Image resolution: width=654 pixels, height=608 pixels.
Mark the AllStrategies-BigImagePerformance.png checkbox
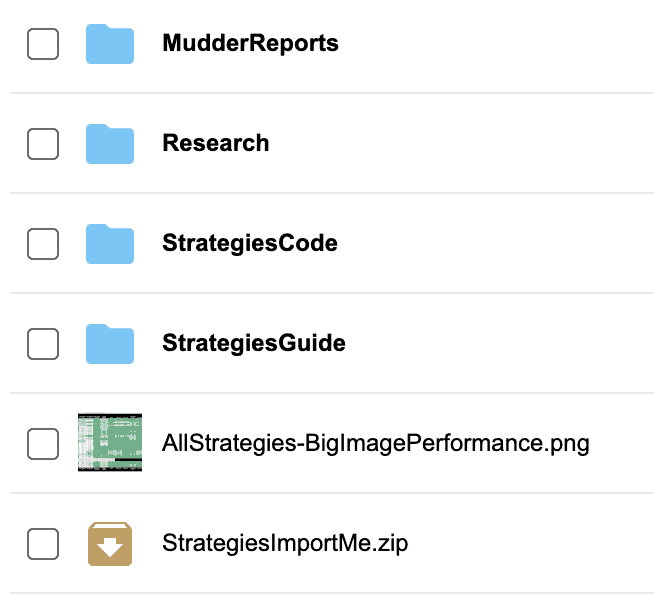(43, 444)
